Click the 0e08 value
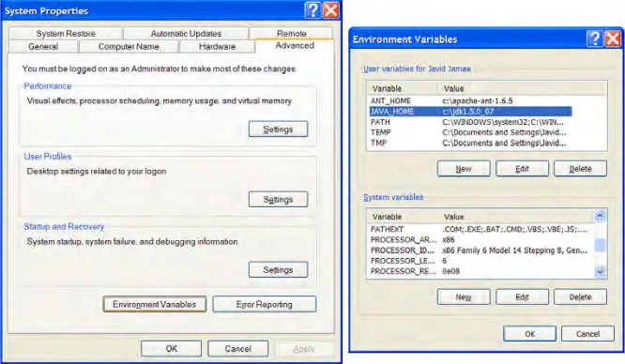Viewport: 625px width, 364px height. 450,271
